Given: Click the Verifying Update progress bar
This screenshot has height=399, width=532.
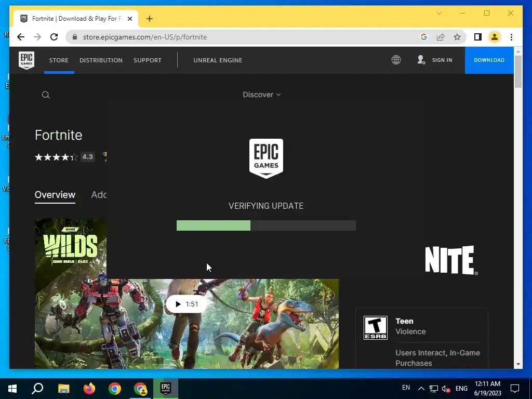Looking at the screenshot, I should click(266, 225).
